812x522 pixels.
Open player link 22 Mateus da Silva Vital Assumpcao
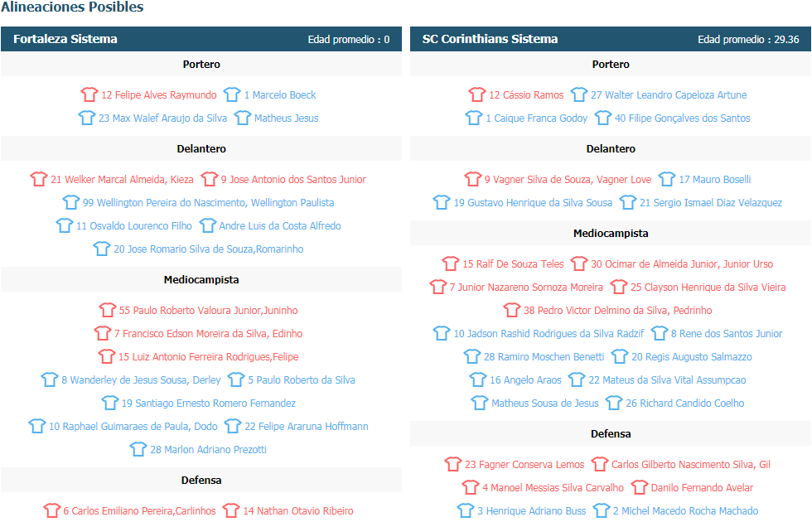tap(667, 380)
